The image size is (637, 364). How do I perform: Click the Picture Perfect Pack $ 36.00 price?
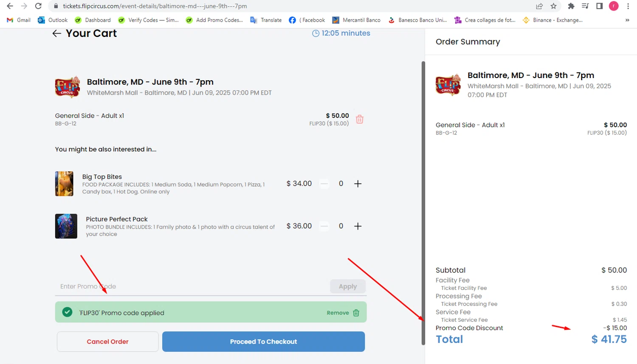click(299, 226)
